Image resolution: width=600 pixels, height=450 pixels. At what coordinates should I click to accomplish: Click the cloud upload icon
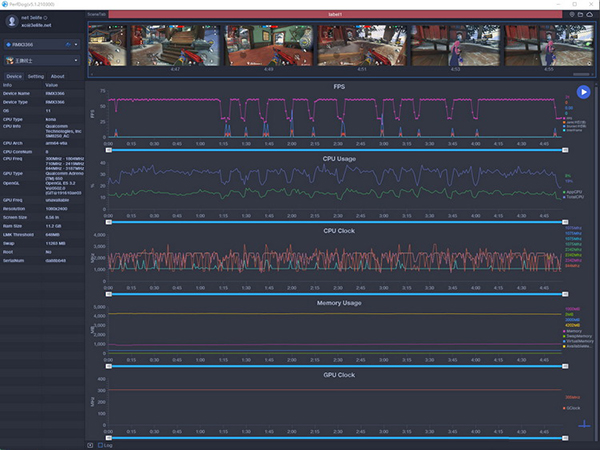(589, 15)
